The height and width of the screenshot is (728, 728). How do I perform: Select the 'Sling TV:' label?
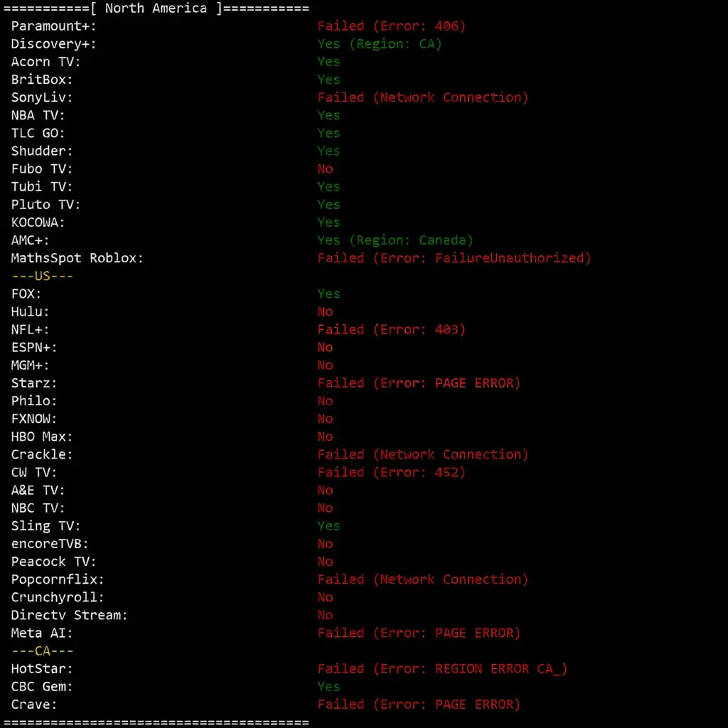(x=45, y=526)
